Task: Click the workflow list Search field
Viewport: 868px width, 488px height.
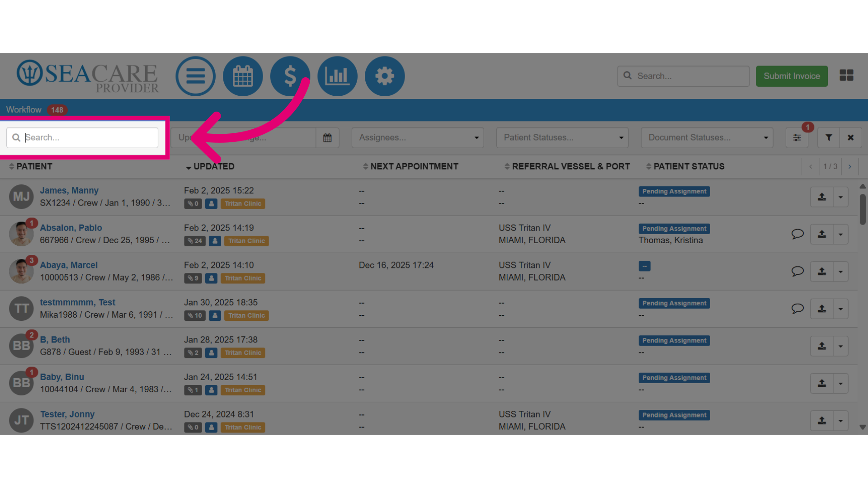Action: point(82,137)
